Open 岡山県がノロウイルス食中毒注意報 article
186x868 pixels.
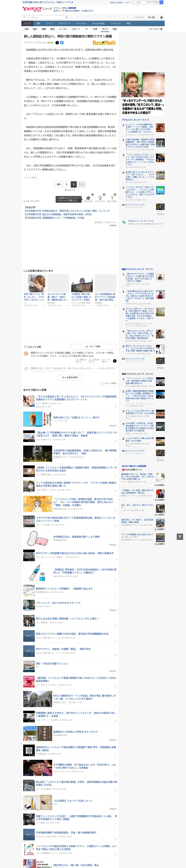[76, 783]
